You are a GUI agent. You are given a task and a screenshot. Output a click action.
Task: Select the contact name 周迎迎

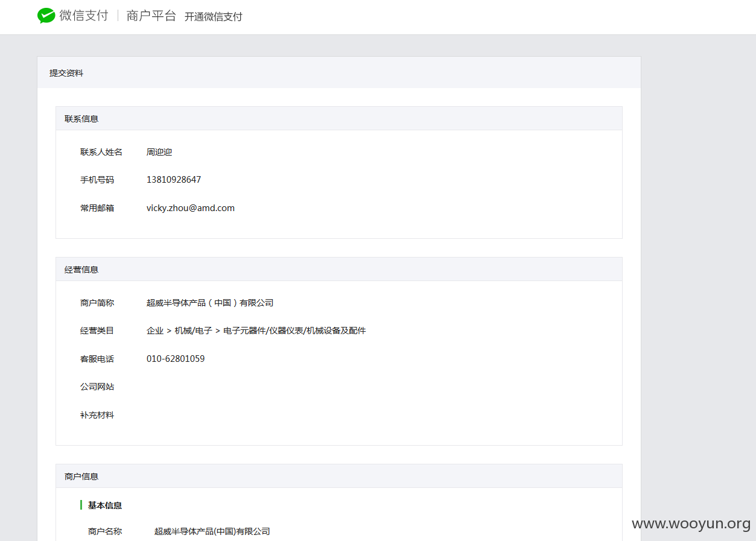coord(159,152)
